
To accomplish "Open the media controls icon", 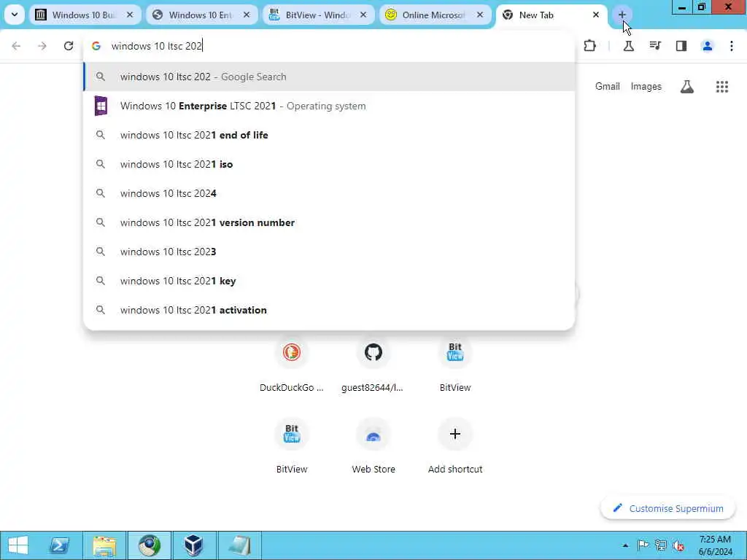I will coord(655,46).
